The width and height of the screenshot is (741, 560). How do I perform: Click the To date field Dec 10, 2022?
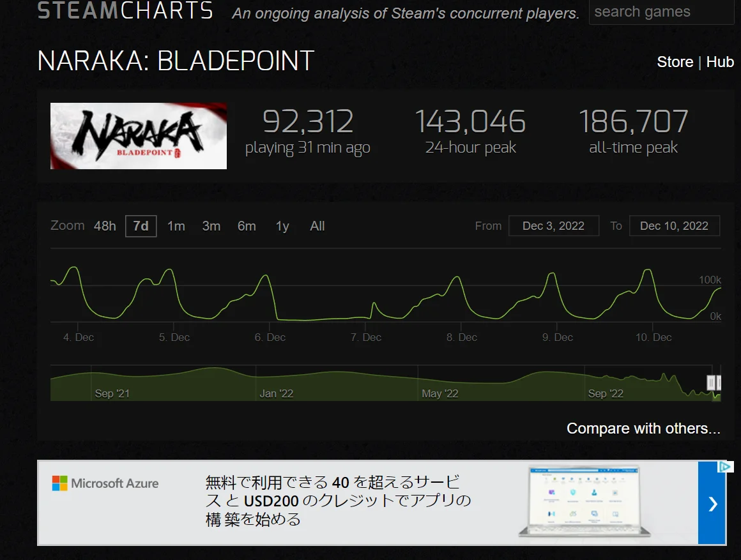point(675,226)
